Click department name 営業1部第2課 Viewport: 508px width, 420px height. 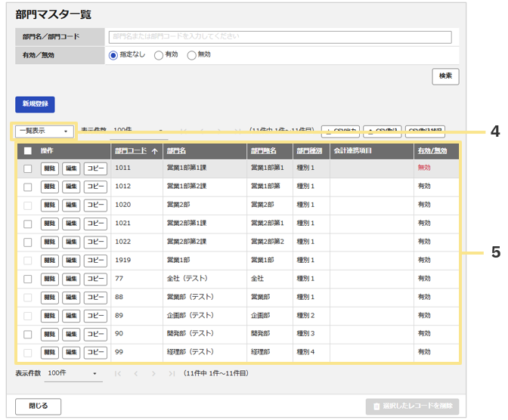pyautogui.click(x=187, y=187)
